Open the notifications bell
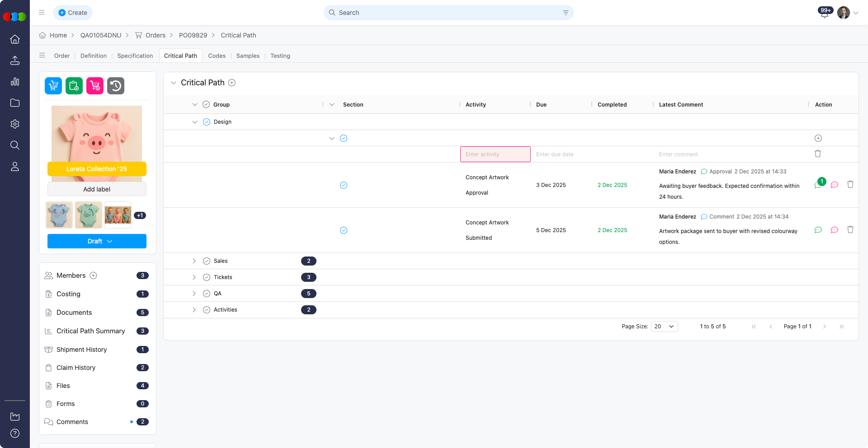868x448 pixels. pyautogui.click(x=824, y=14)
